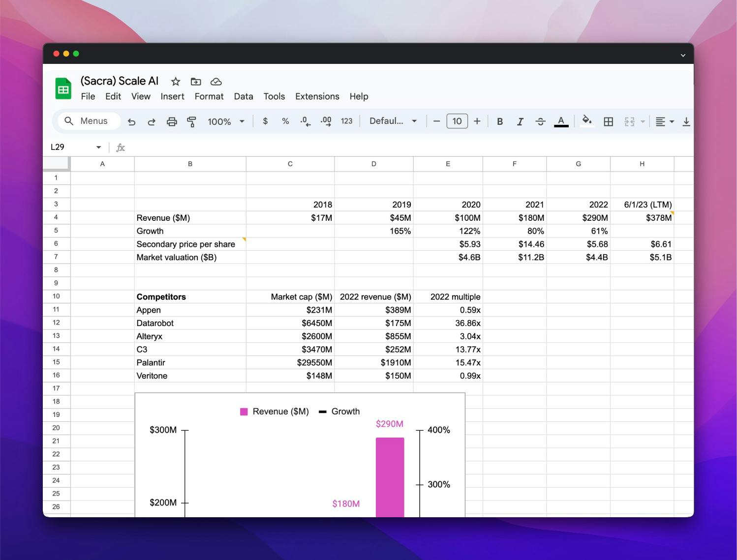Viewport: 737px width, 560px height.
Task: Open the File menu
Action: pos(88,96)
